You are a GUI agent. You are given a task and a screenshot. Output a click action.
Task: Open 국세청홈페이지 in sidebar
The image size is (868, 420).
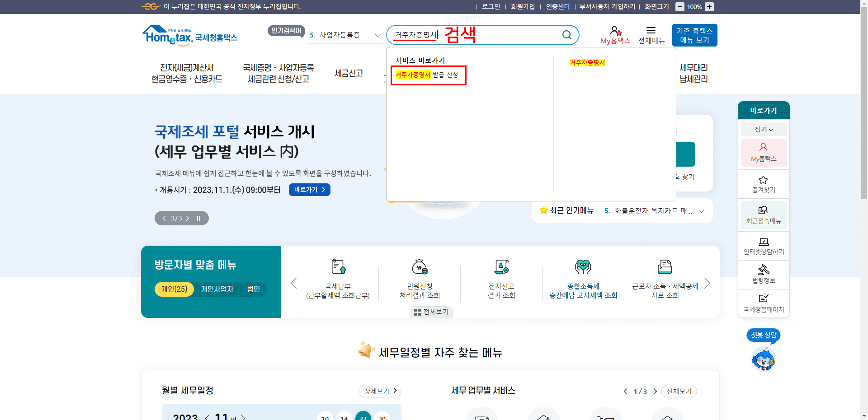[x=764, y=303]
